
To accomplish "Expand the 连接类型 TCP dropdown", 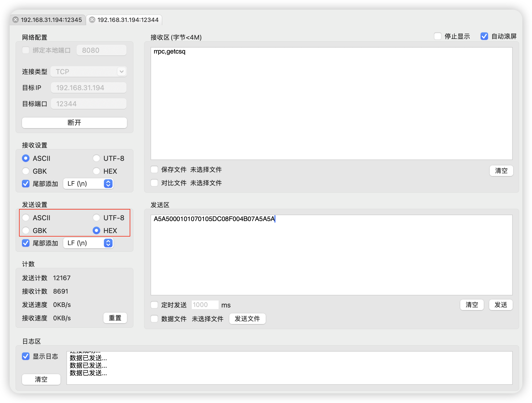I will (x=88, y=71).
